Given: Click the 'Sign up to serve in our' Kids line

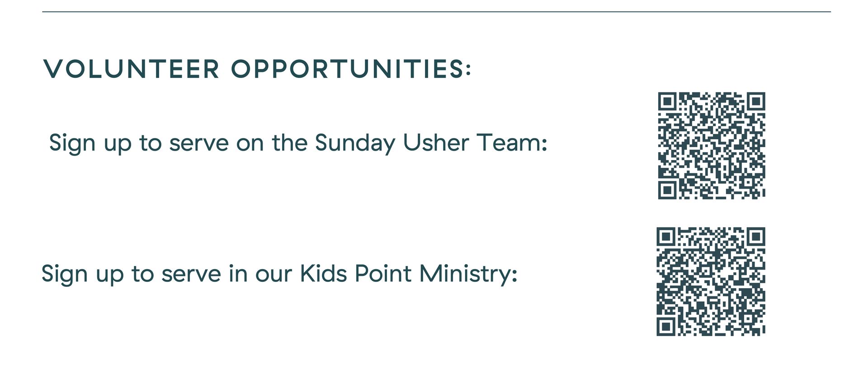Looking at the screenshot, I should (279, 274).
